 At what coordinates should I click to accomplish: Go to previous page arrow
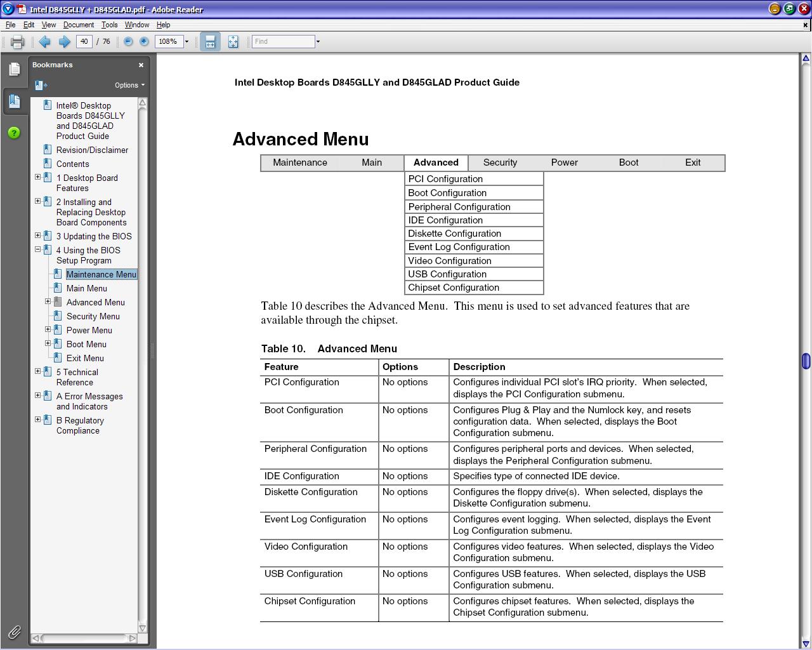pyautogui.click(x=44, y=42)
